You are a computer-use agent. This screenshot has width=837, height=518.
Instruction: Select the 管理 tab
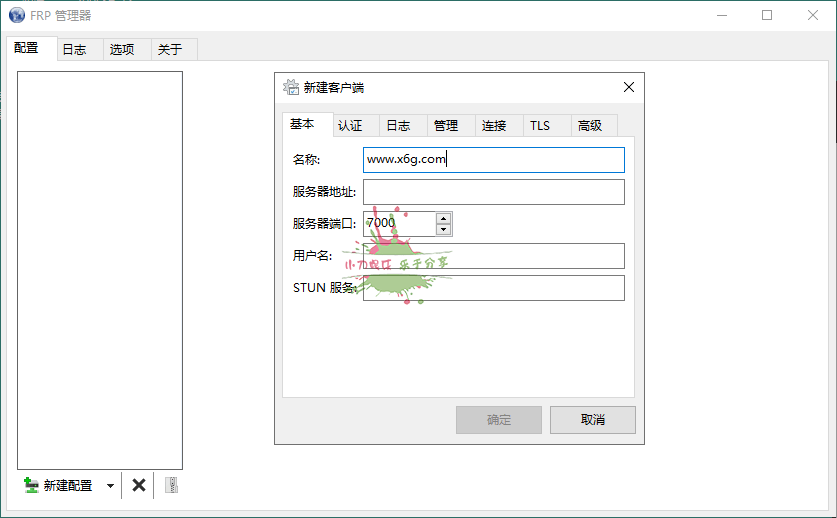click(446, 125)
